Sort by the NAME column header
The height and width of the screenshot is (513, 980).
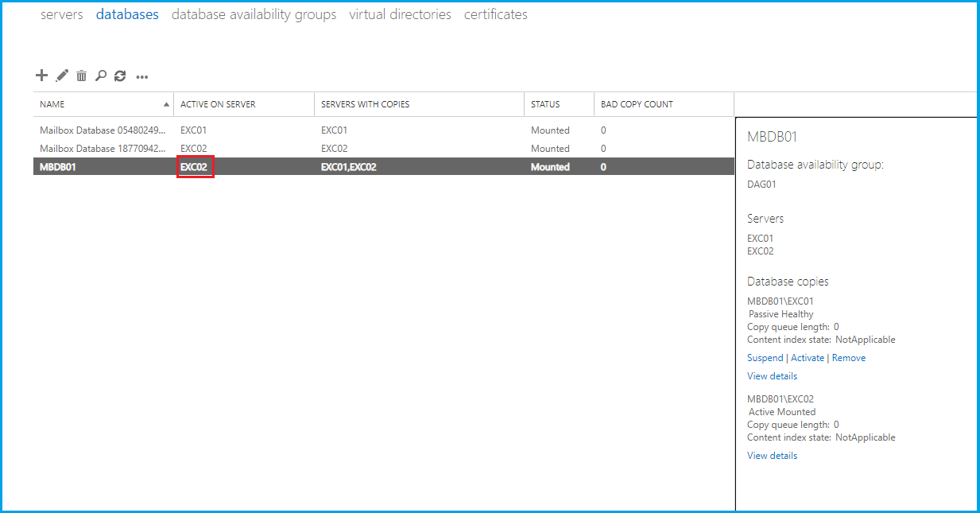pos(52,104)
